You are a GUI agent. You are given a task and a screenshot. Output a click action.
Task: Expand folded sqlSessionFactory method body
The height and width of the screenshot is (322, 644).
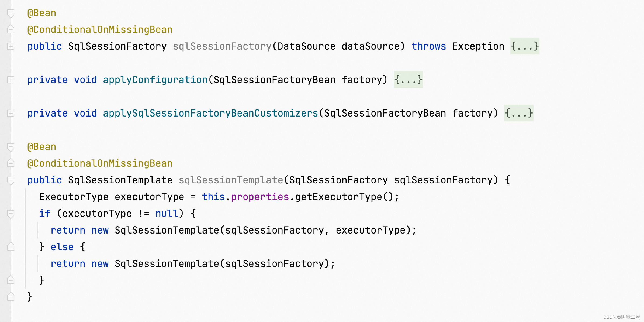point(525,46)
